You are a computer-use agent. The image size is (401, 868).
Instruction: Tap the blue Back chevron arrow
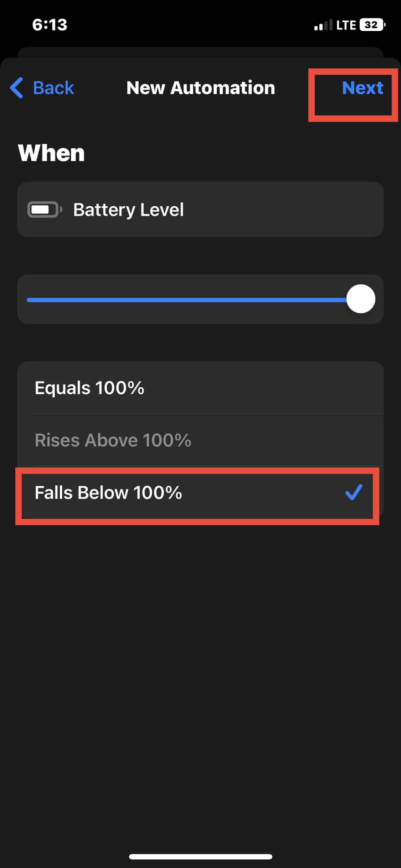tap(16, 88)
